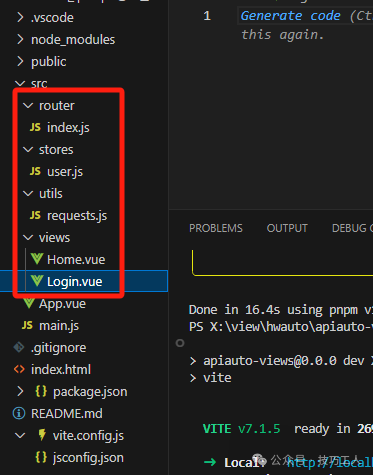Click the braces icon beside package.json

[41, 391]
